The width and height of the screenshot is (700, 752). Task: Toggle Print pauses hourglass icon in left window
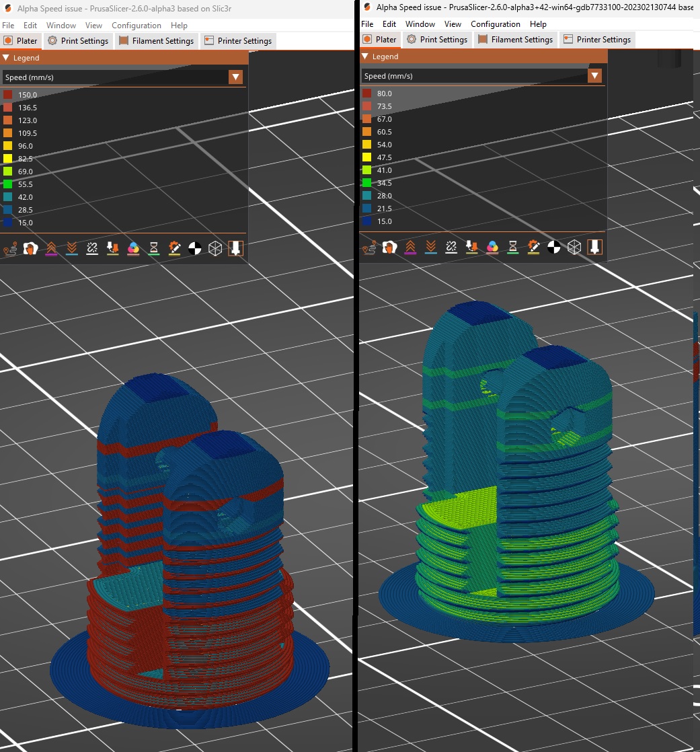tap(154, 248)
